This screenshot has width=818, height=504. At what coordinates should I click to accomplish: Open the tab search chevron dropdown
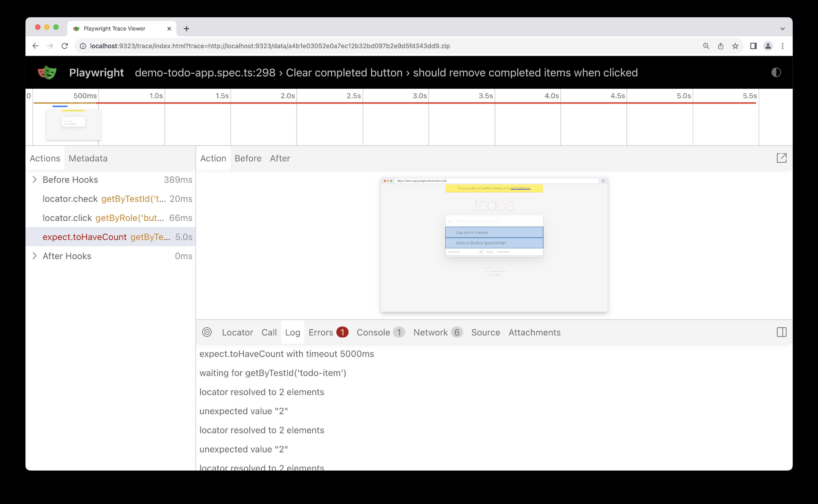(x=783, y=29)
